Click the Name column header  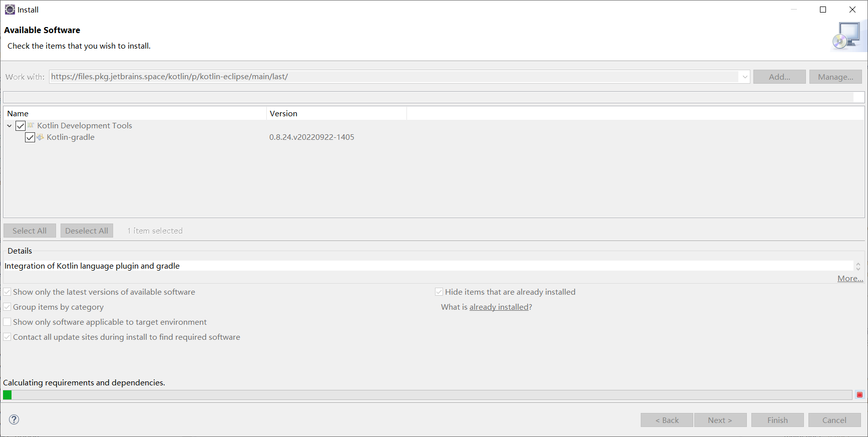[x=135, y=113]
